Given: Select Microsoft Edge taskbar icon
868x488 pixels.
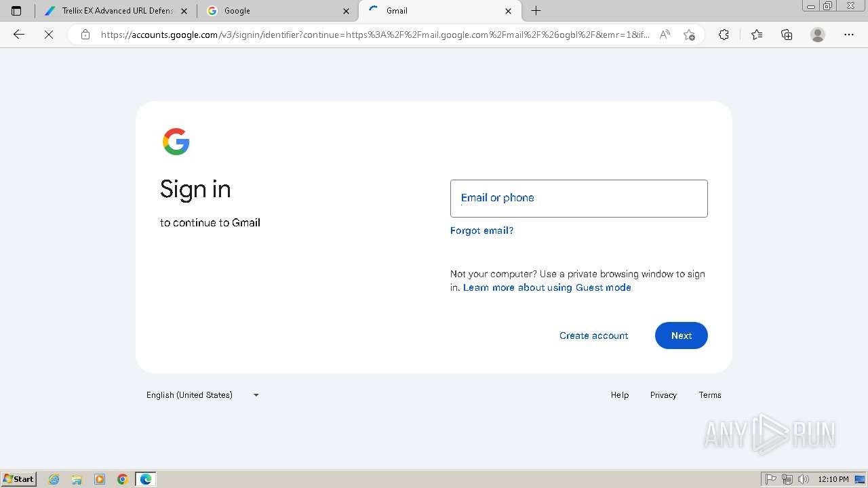Looking at the screenshot, I should click(x=146, y=479).
